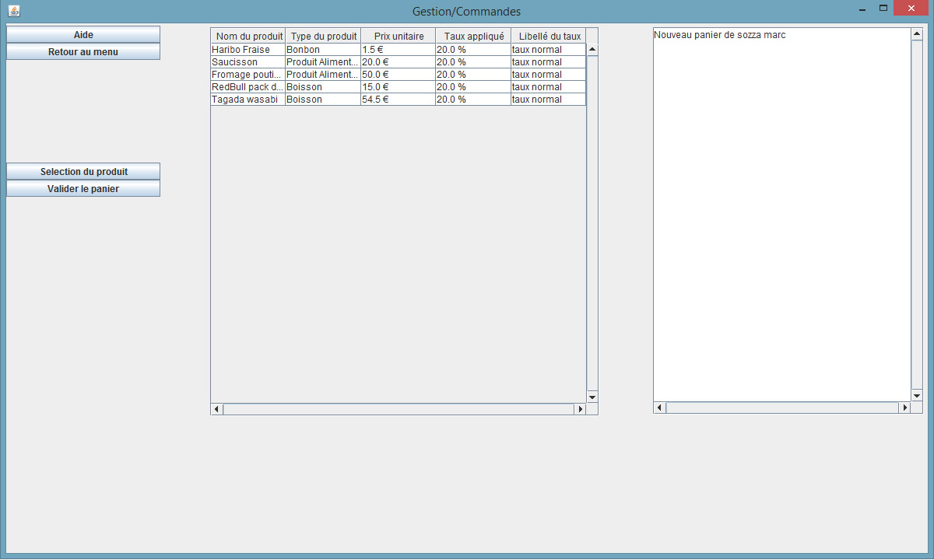
Task: Select the Tagada wasabi product name cell
Action: 248,100
